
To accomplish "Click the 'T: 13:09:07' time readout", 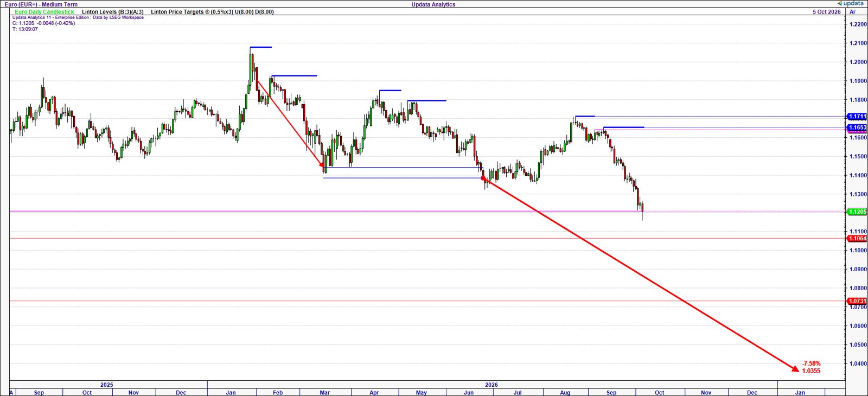I will click(25, 29).
